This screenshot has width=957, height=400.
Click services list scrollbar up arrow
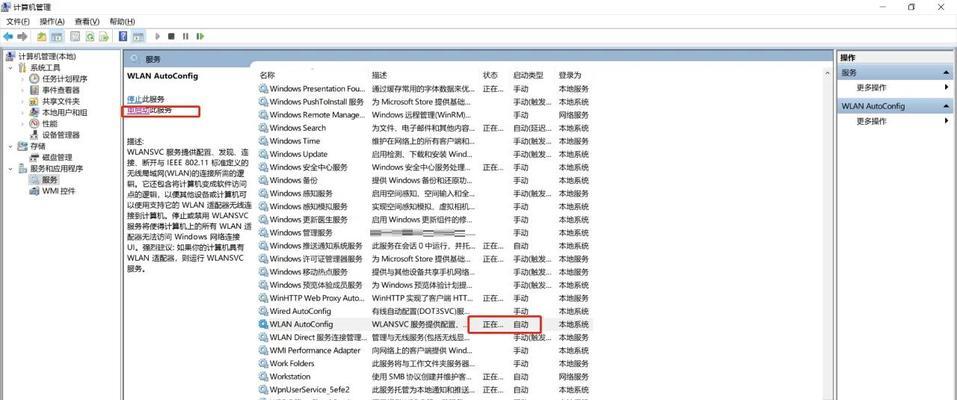828,73
